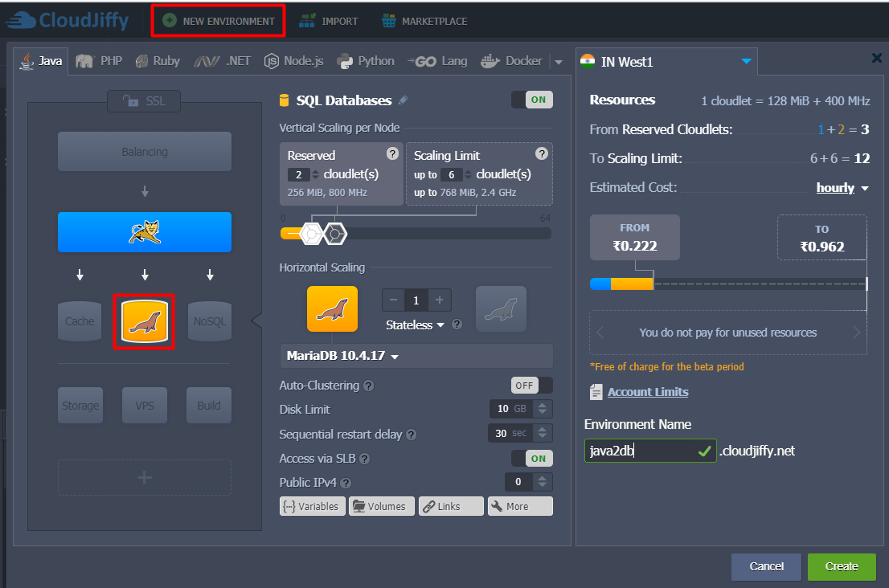Open the New Environment dialog

click(x=218, y=20)
